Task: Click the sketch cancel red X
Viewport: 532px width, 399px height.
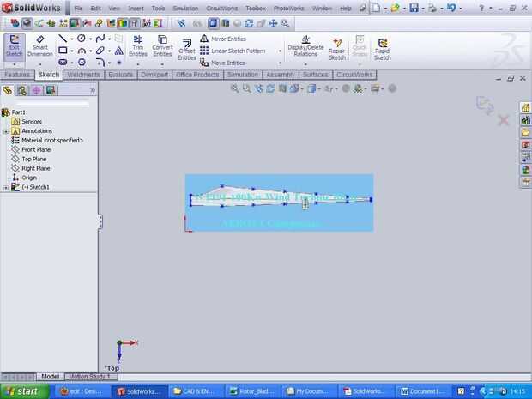Action: (504, 120)
